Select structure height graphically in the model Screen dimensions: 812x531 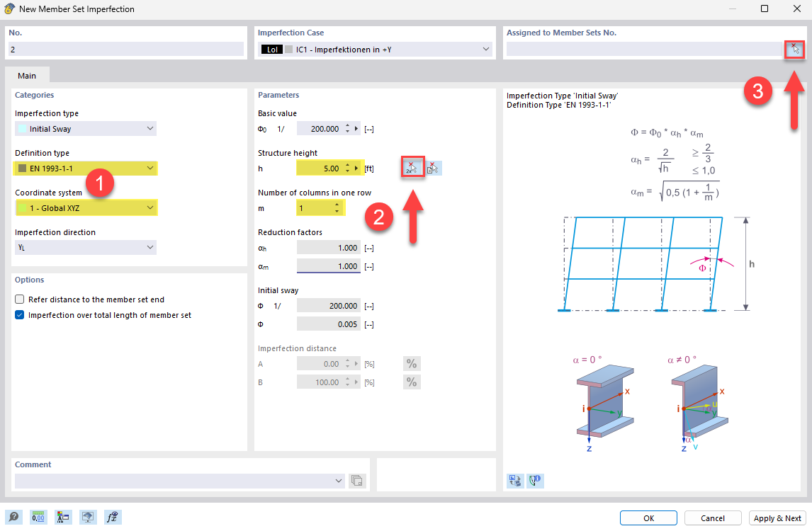point(412,167)
